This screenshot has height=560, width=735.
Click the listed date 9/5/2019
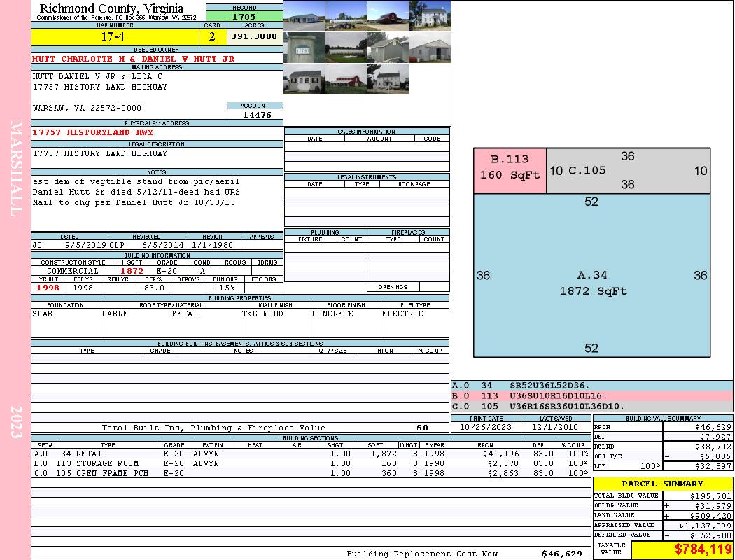pyautogui.click(x=86, y=244)
